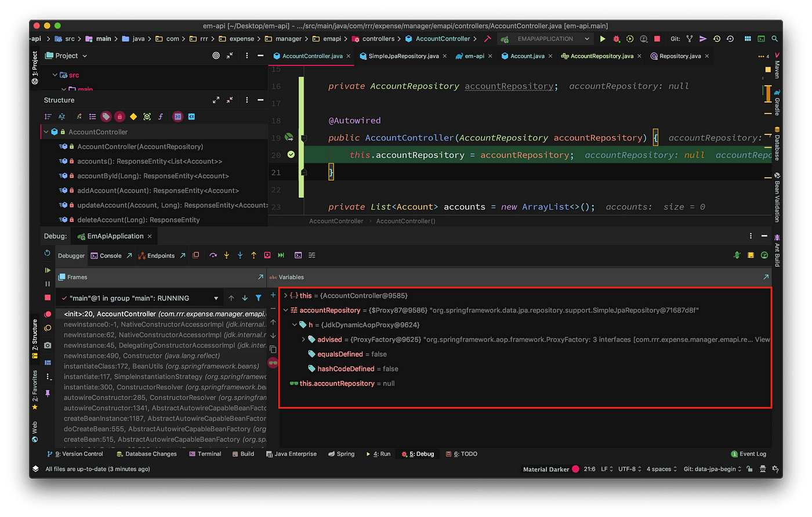This screenshot has width=812, height=517.
Task: Collapse src folder in Project tree
Action: [x=55, y=75]
